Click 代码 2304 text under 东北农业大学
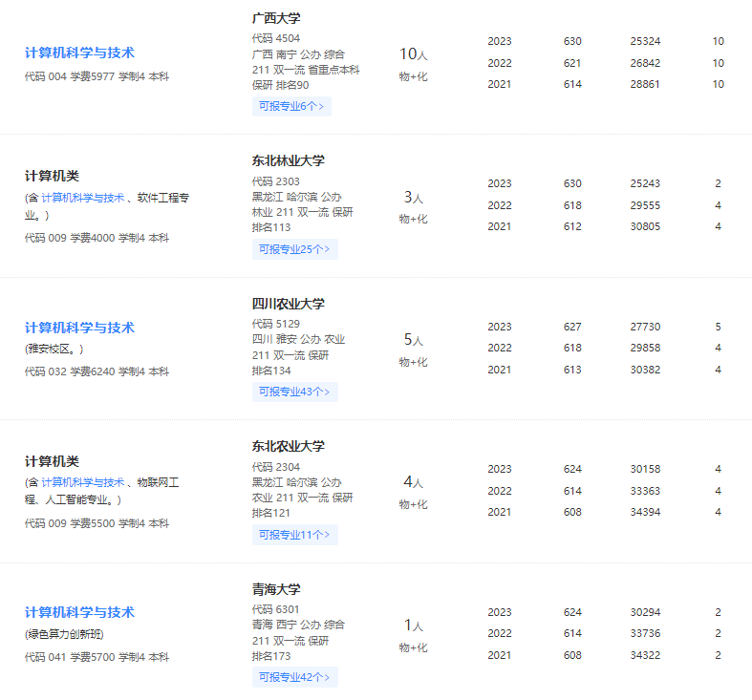 [276, 467]
